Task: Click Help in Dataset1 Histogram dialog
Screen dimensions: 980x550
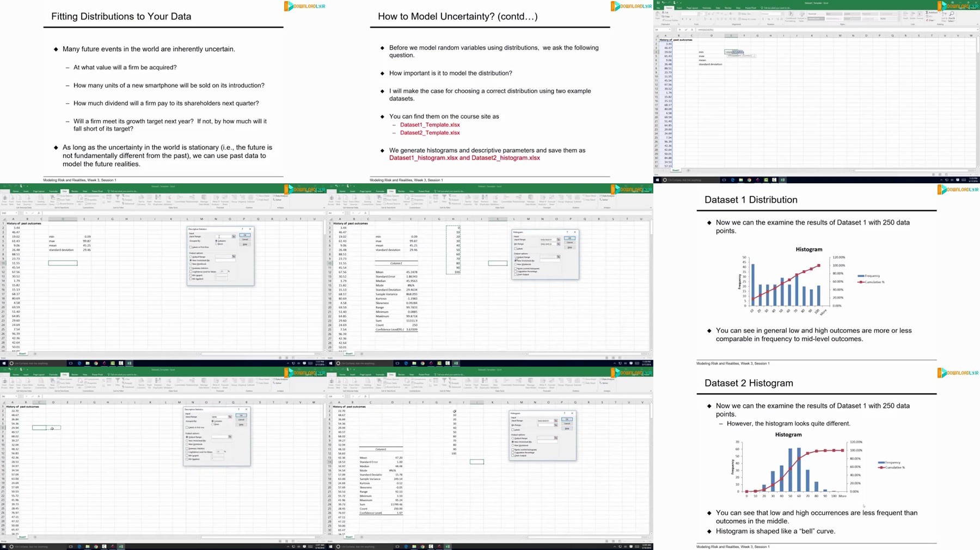Action: tap(569, 248)
